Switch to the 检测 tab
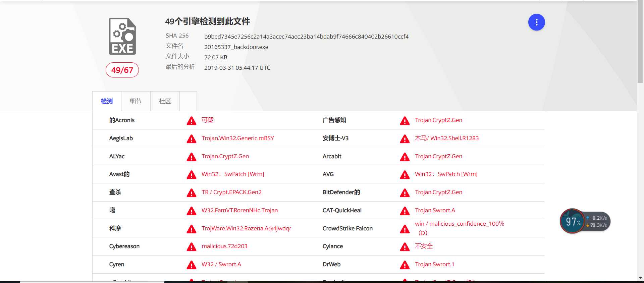 107,101
